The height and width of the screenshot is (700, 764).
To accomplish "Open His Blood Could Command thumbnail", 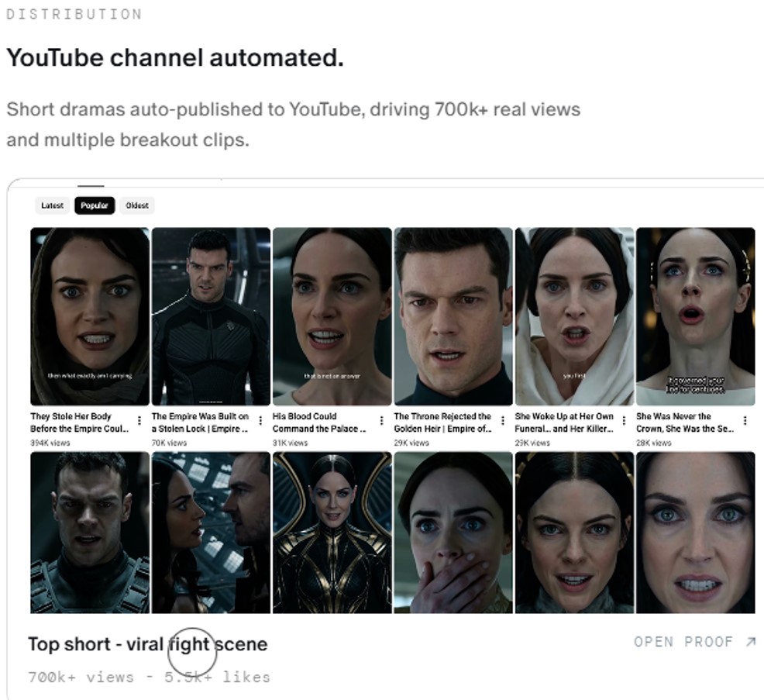I will [x=332, y=316].
